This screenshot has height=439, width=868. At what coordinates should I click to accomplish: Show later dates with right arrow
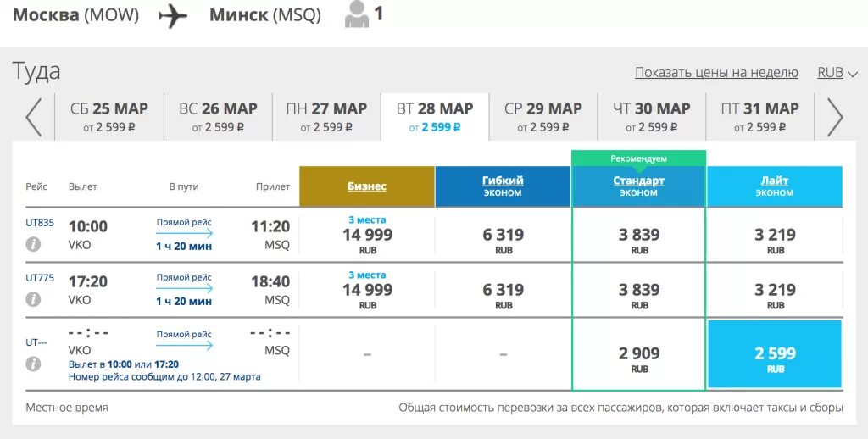tap(835, 117)
